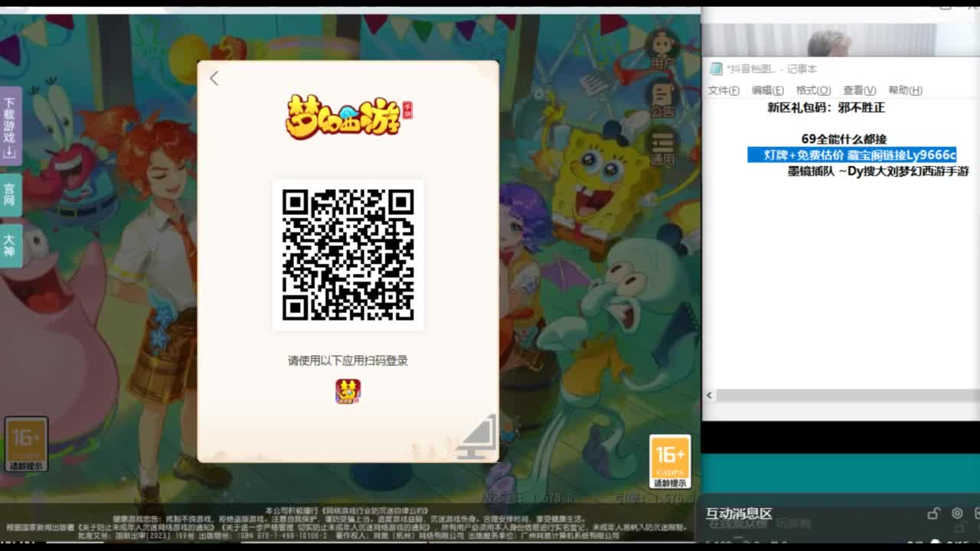Open the 通用 general settings icon
Image resolution: width=980 pixels, height=551 pixels.
[x=662, y=148]
